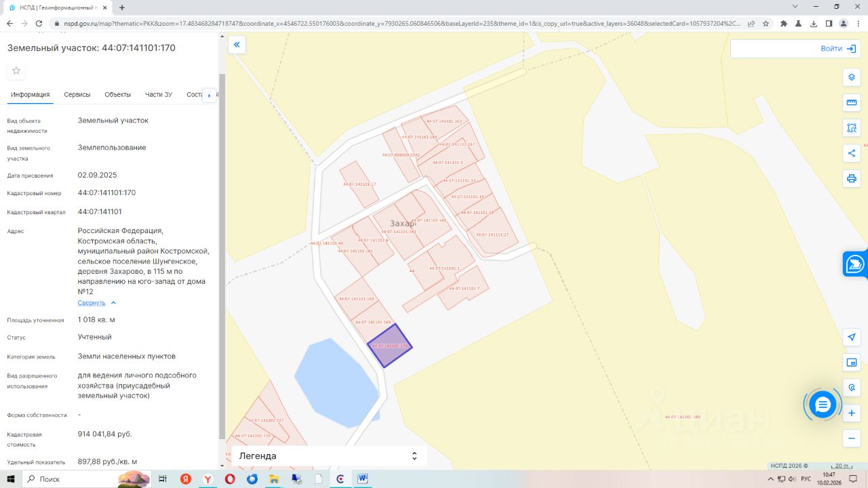Open the map layers panel icon
This screenshot has height=488, width=868.
pyautogui.click(x=852, y=77)
